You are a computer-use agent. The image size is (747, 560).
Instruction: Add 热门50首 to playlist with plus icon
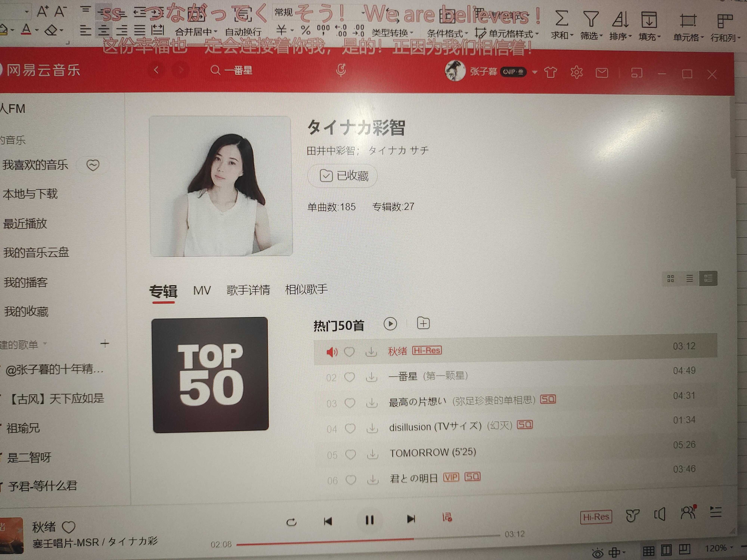[423, 323]
